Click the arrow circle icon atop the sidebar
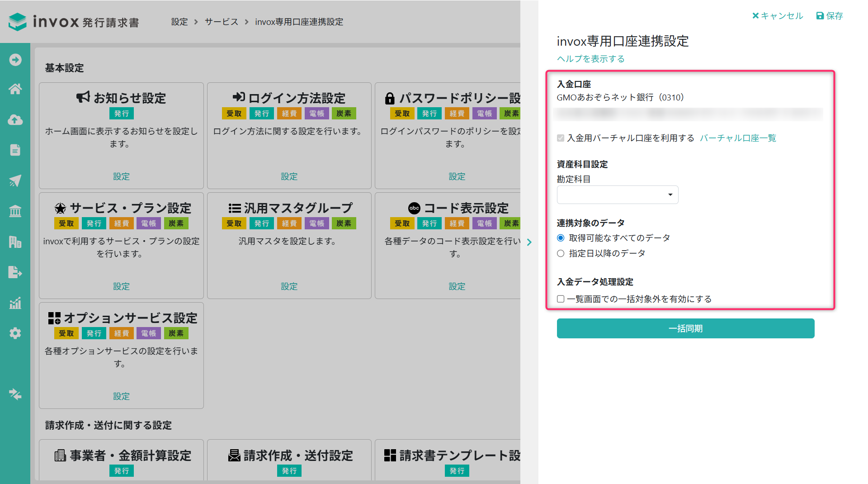 15,60
